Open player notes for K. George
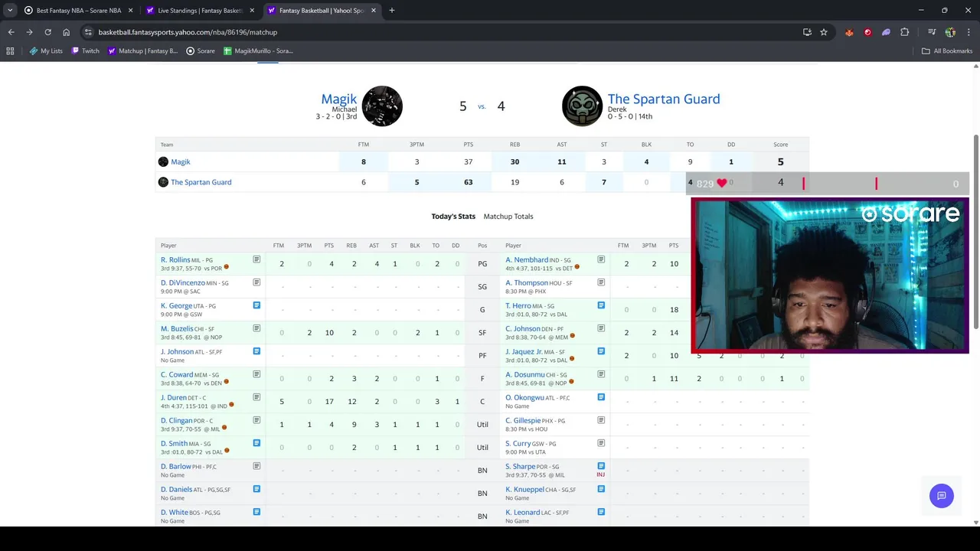This screenshot has width=980, height=551. click(256, 305)
